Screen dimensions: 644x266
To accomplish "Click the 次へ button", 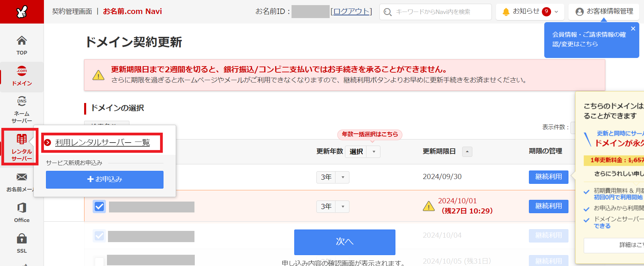I will pyautogui.click(x=345, y=242).
